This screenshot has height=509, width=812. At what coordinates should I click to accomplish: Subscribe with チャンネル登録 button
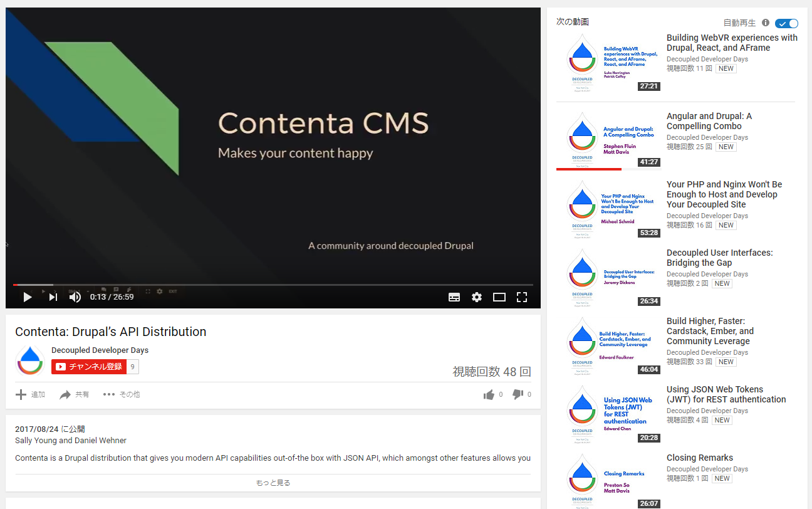pos(89,367)
